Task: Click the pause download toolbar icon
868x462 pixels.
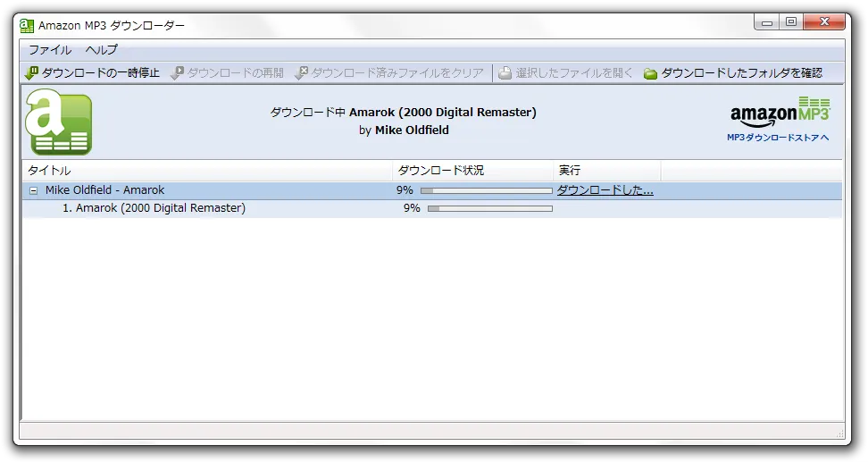Action: pyautogui.click(x=31, y=72)
